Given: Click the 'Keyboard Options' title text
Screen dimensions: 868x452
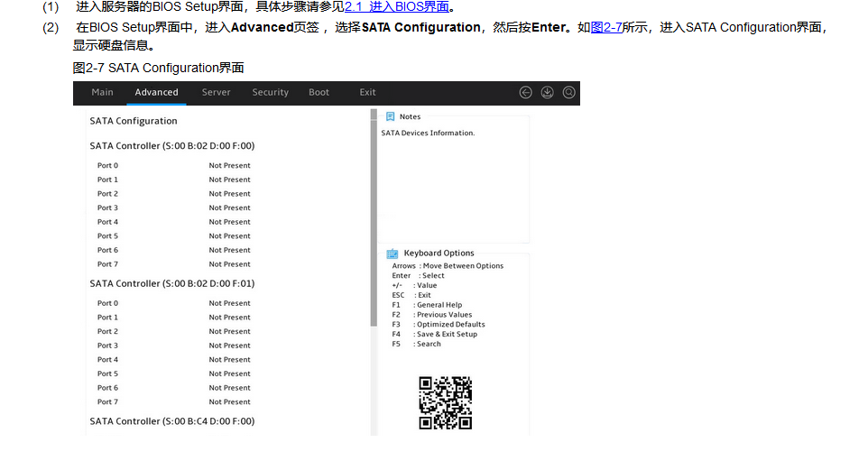Looking at the screenshot, I should click(x=439, y=253).
